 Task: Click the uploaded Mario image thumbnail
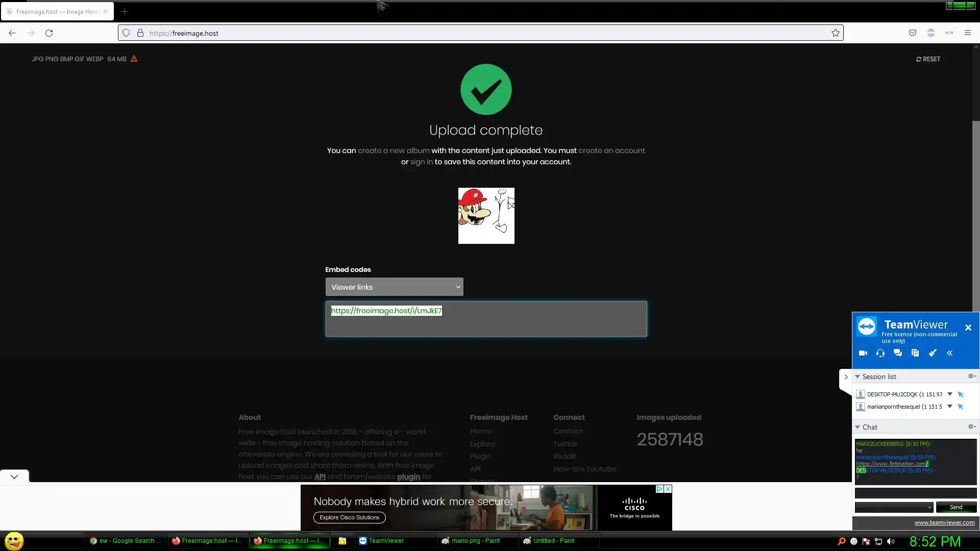(x=486, y=216)
